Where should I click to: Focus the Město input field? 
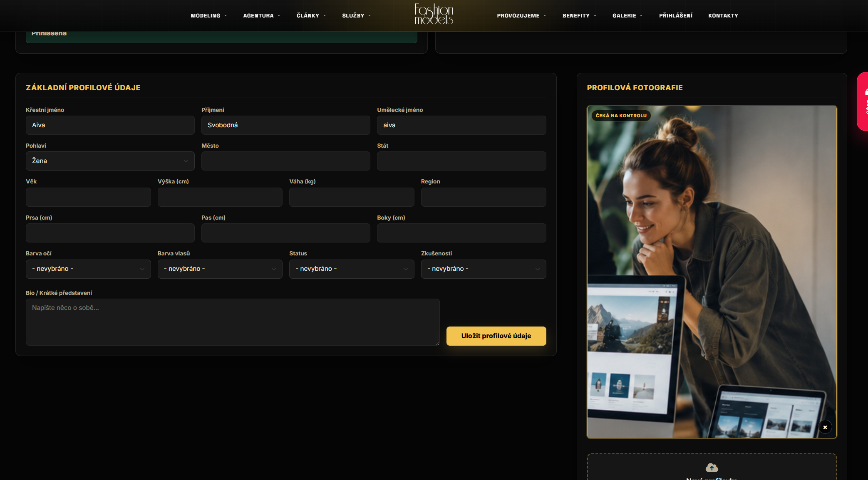286,161
